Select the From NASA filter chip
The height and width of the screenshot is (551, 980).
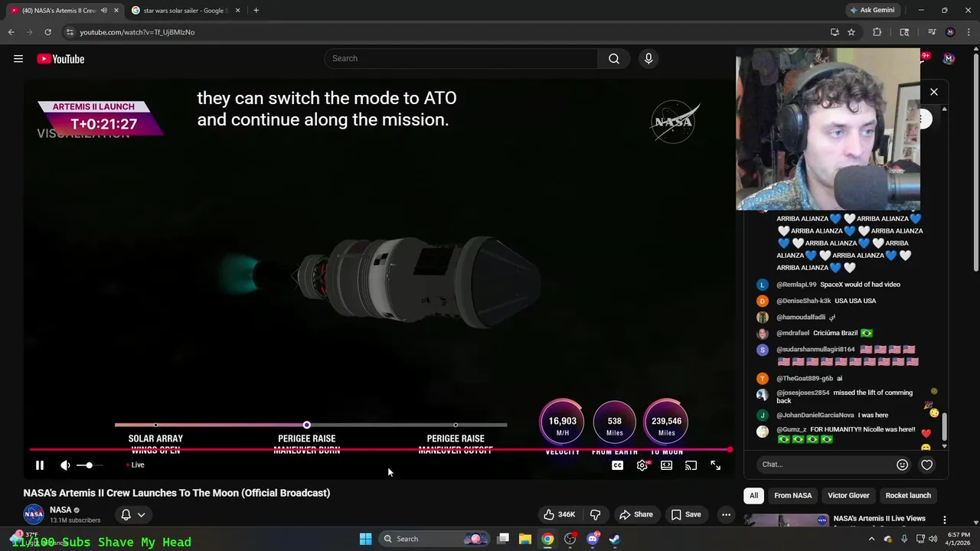[x=792, y=496]
